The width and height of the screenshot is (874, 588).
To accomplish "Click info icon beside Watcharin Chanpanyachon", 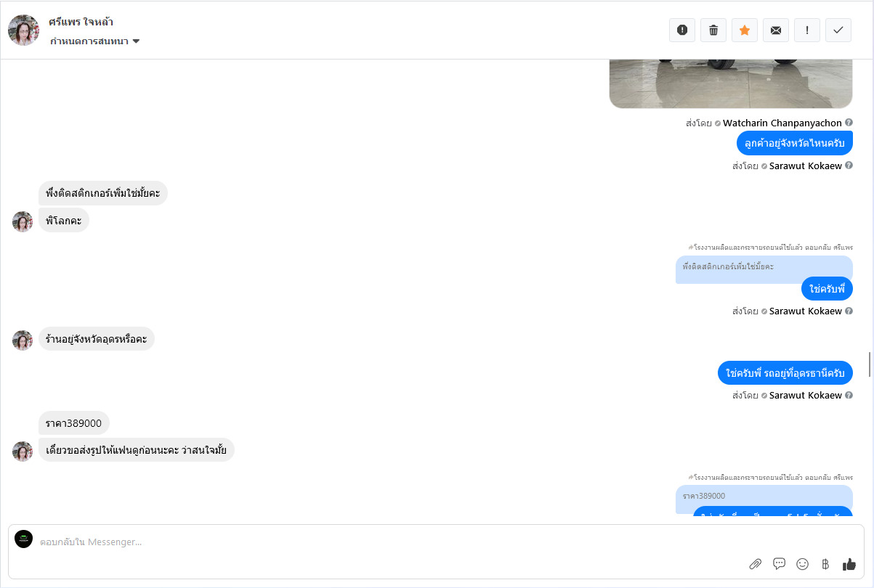I will click(x=849, y=123).
